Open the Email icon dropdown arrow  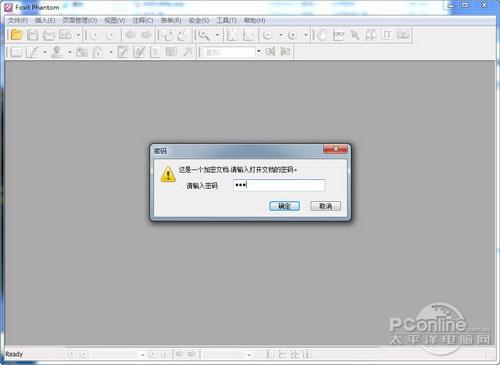(x=78, y=35)
